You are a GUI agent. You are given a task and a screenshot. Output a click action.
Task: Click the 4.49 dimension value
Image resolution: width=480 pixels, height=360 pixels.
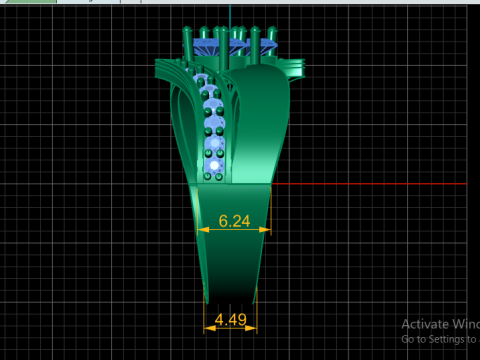point(231,320)
